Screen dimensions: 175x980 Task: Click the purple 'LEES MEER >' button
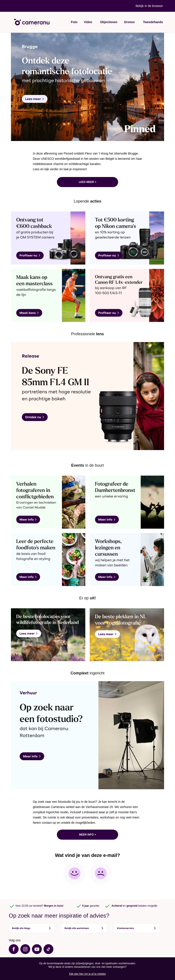(87, 182)
